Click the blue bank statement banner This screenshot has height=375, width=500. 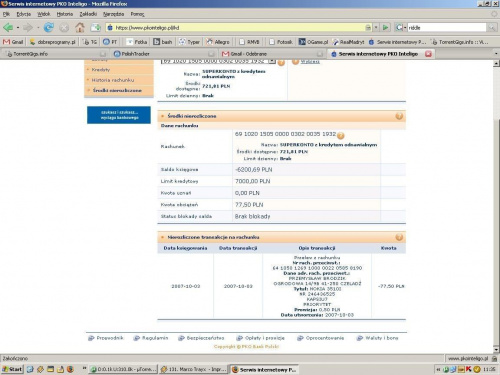coord(119,115)
